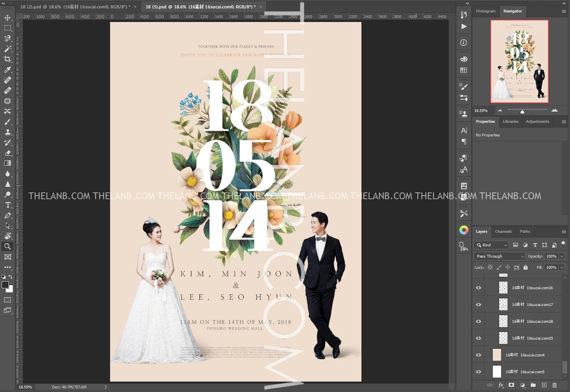This screenshot has height=392, width=570.
Task: Switch to the 18 (2).psd document tab
Action: pos(75,7)
